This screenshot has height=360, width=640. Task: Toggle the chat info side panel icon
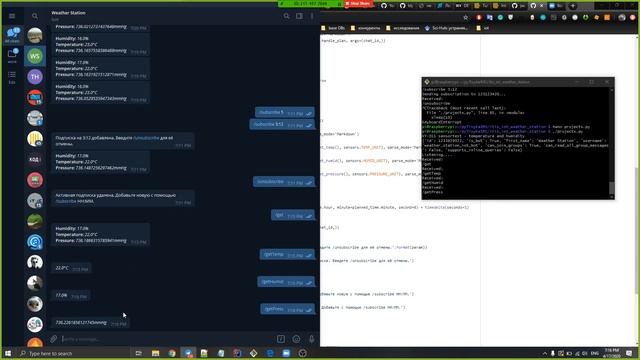(299, 16)
